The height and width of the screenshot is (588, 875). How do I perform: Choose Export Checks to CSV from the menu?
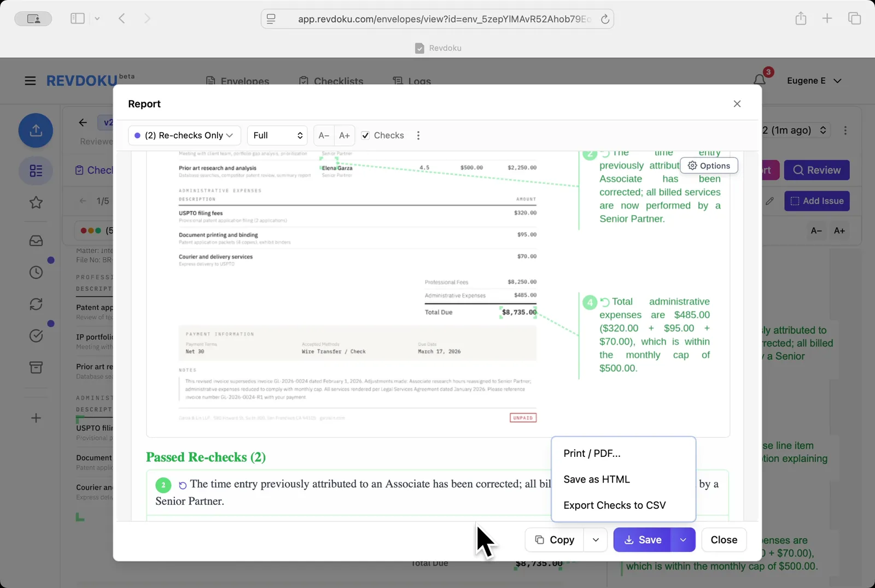(x=614, y=505)
